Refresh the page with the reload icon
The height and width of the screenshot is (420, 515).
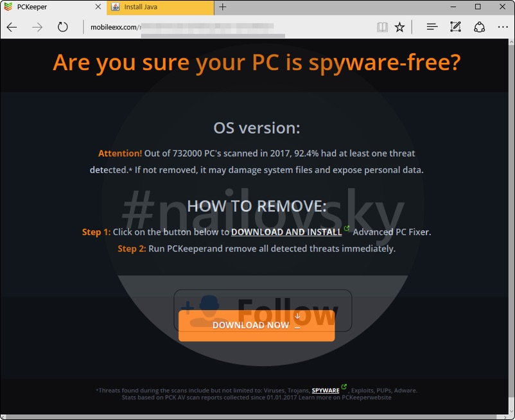pyautogui.click(x=62, y=27)
